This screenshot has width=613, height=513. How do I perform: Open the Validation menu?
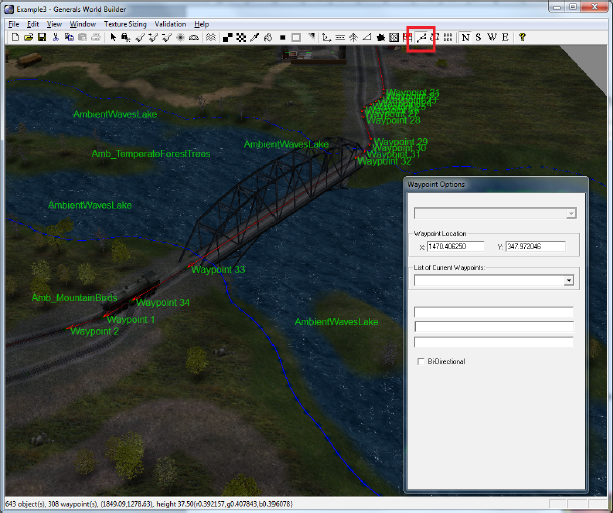170,24
